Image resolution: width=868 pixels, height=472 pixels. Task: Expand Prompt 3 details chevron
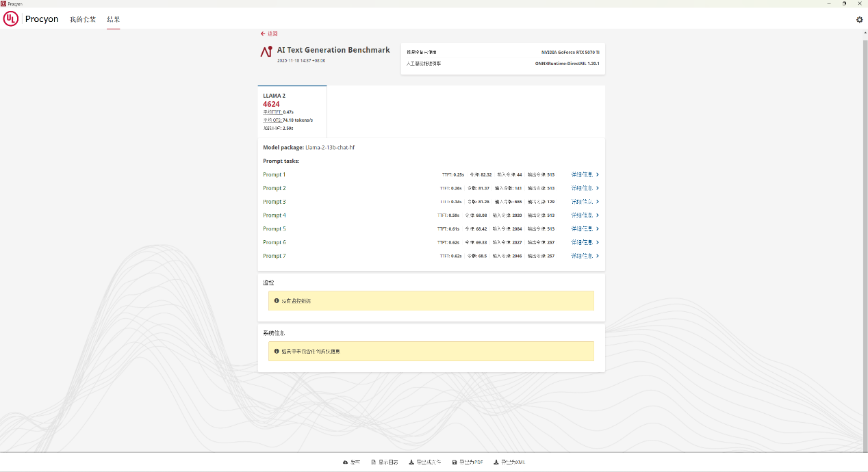[598, 202]
